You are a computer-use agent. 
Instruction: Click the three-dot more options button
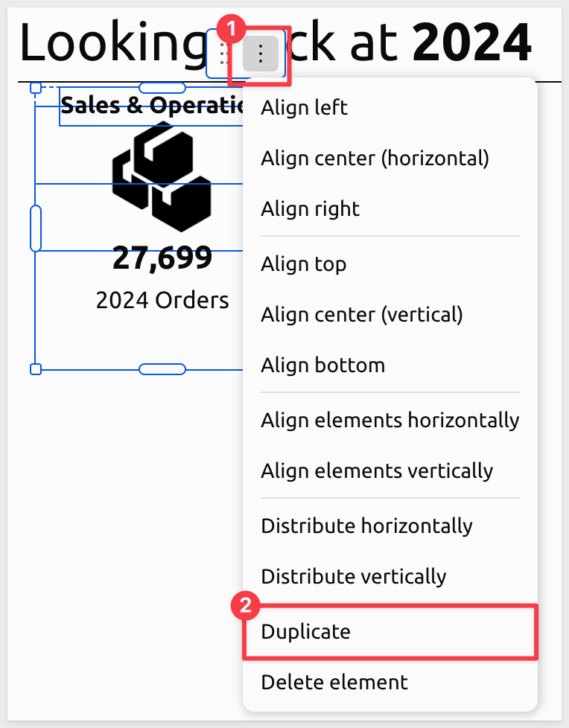click(x=260, y=54)
